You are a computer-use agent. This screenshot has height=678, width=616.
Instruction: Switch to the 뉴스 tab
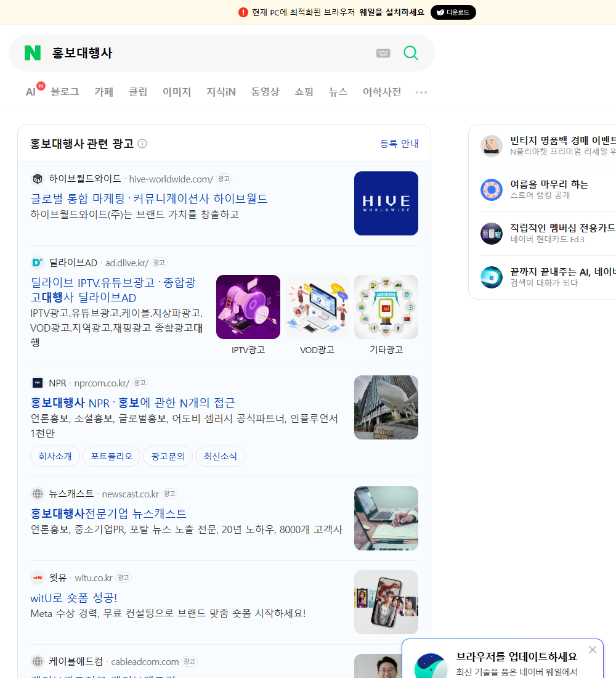pos(338,92)
